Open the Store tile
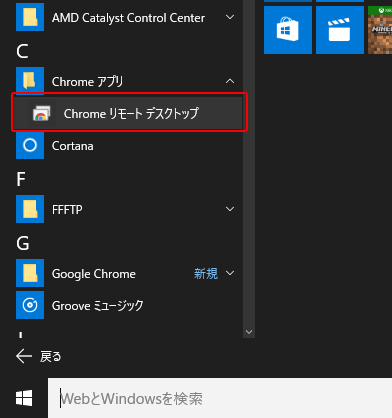Image resolution: width=392 pixels, height=418 pixels. pyautogui.click(x=288, y=30)
